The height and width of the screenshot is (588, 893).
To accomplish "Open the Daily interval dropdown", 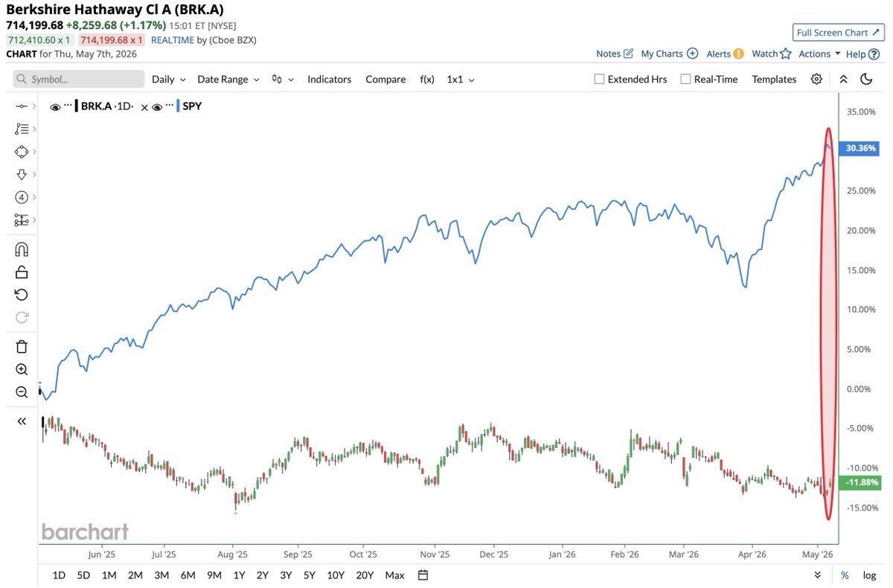I will 168,79.
